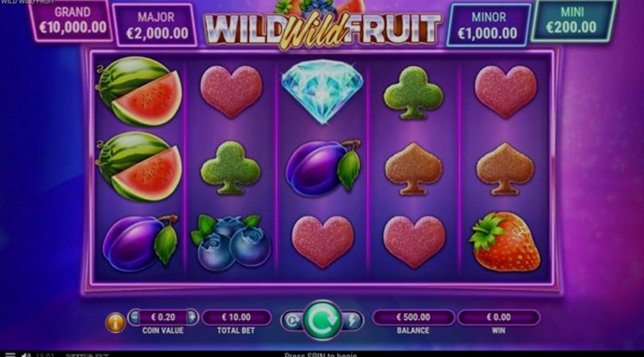Start the green spin button
Image resolution: width=644 pixels, height=357 pixels.
[x=323, y=320]
